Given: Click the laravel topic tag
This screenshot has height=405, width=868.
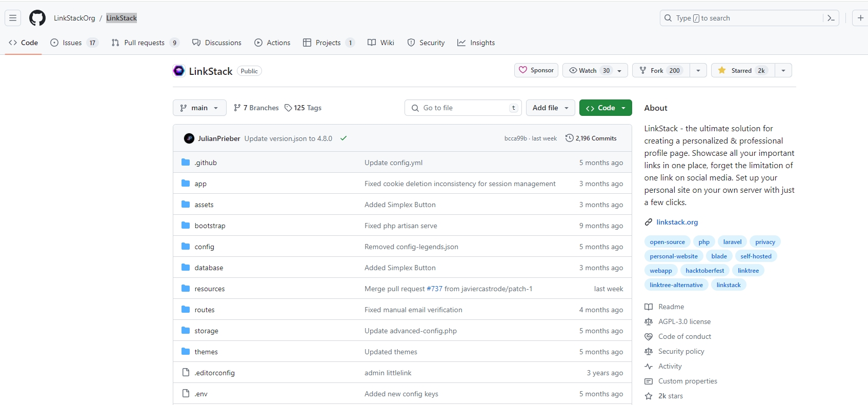Looking at the screenshot, I should [x=732, y=242].
